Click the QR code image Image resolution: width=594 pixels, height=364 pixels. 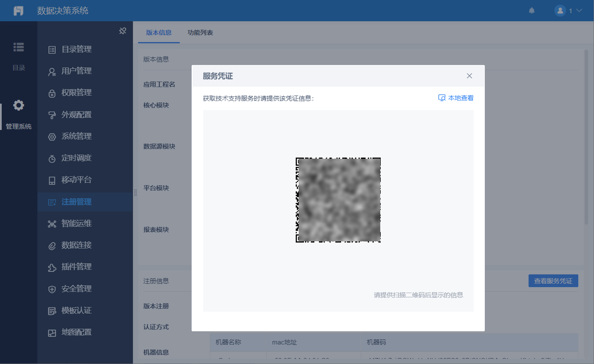tap(338, 200)
